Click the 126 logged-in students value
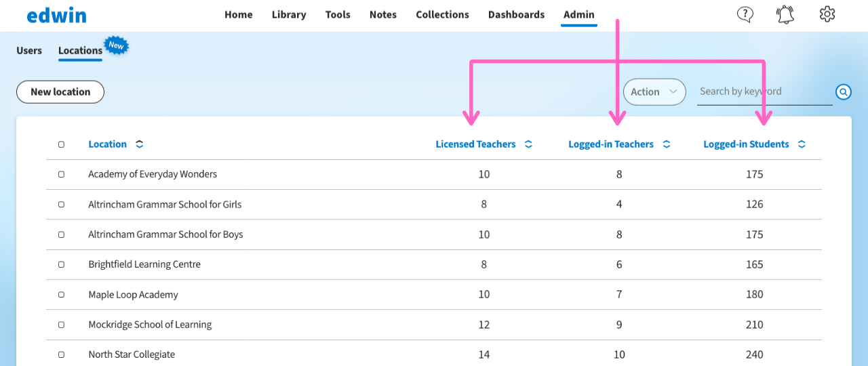This screenshot has width=868, height=366. pos(754,204)
